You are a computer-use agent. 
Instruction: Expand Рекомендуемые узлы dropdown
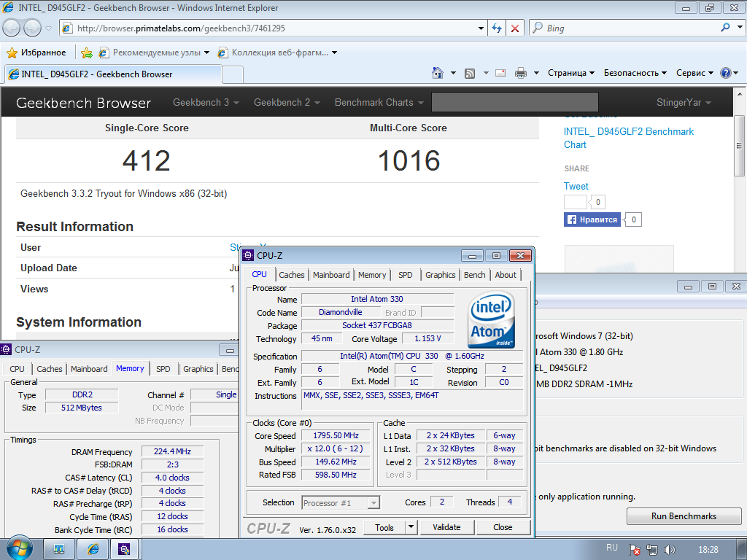pos(206,52)
